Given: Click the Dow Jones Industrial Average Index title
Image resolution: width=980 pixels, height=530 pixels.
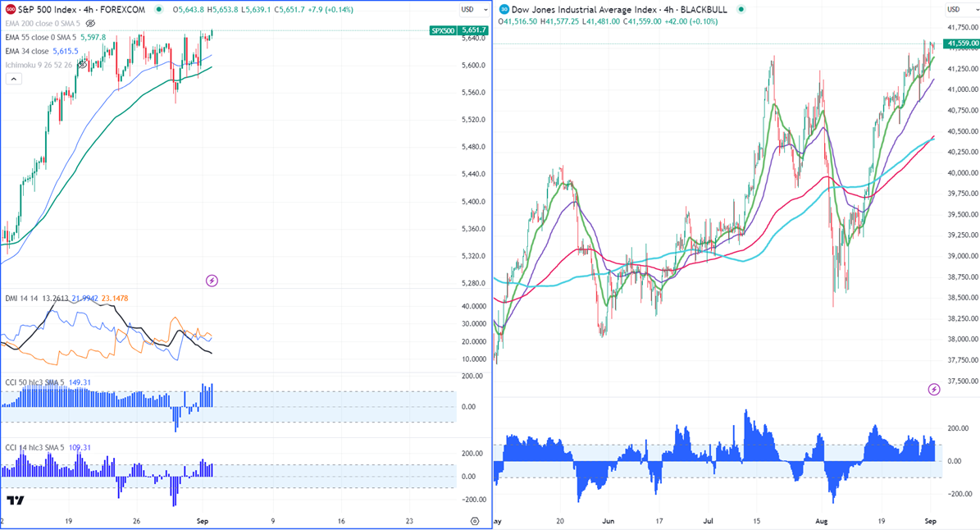Looking at the screenshot, I should pyautogui.click(x=619, y=9).
